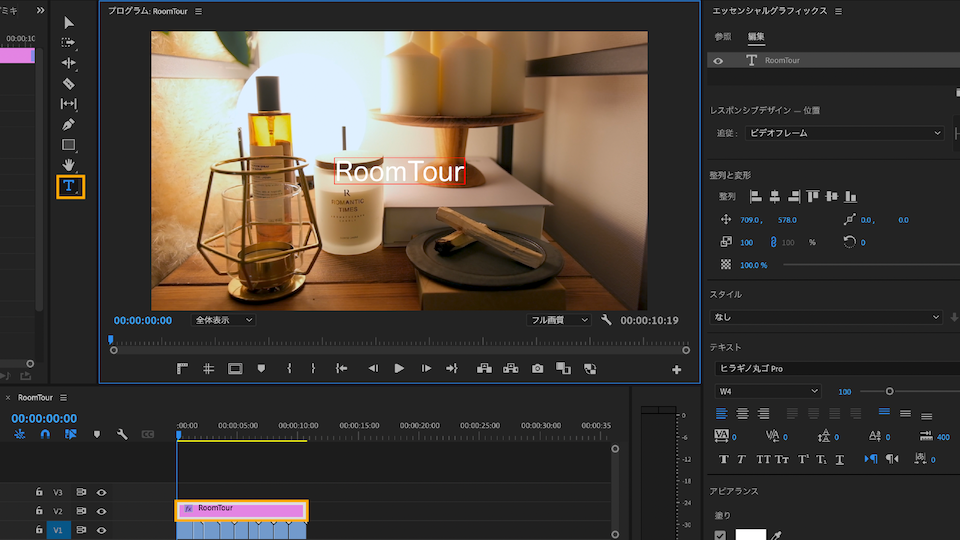Open the 全体表示 zoom dropdown

[x=223, y=320]
